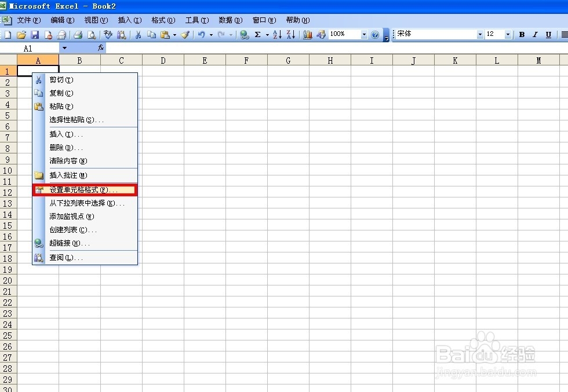Expand the redo history dropdown arrow
Image resolution: width=568 pixels, height=392 pixels.
point(231,35)
